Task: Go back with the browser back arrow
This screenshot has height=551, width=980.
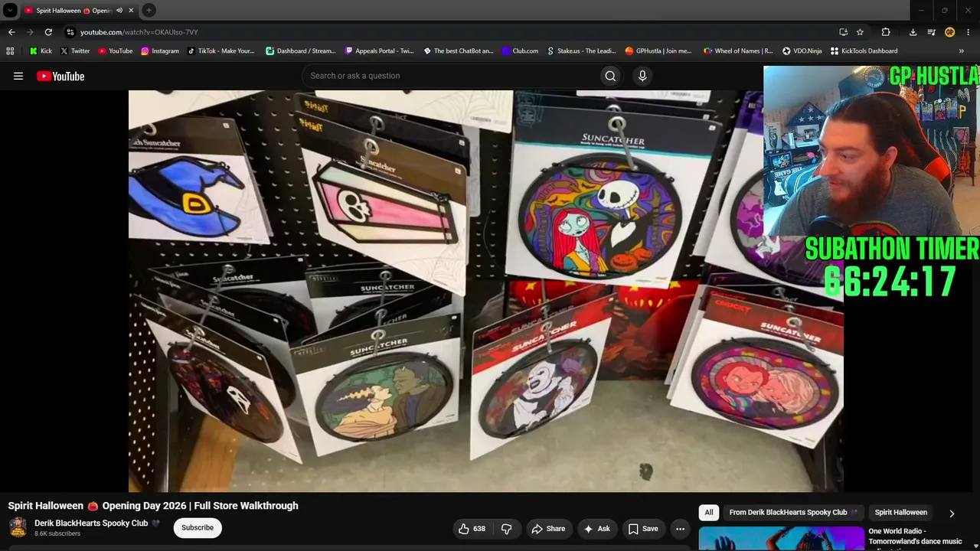Action: pyautogui.click(x=11, y=32)
